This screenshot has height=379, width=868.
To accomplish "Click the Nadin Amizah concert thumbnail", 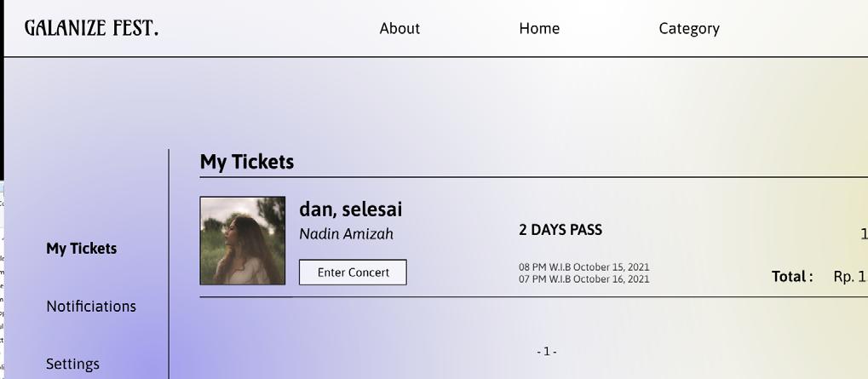I will (x=243, y=240).
